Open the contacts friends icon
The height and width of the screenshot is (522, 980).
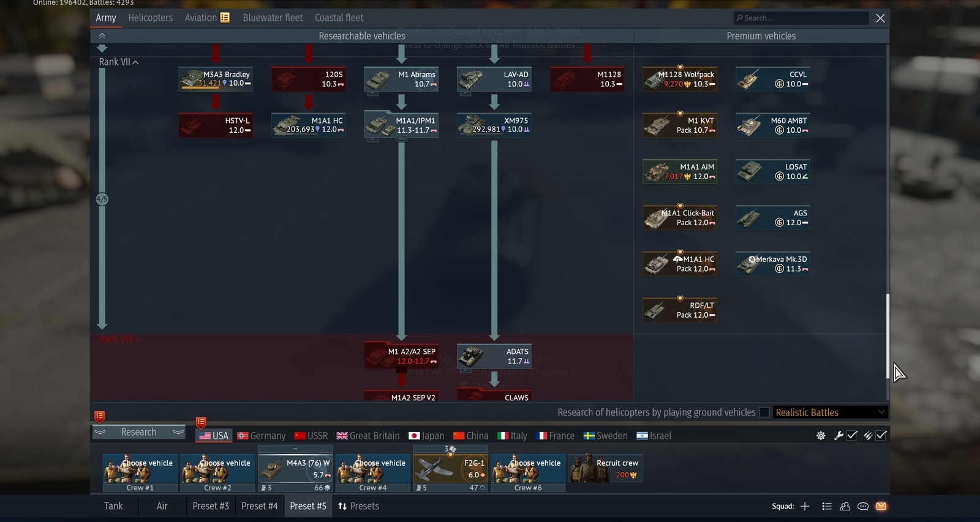845,506
